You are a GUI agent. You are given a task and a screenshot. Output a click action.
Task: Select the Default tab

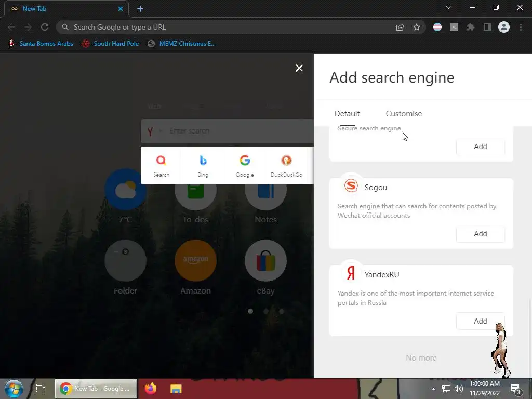coord(347,114)
